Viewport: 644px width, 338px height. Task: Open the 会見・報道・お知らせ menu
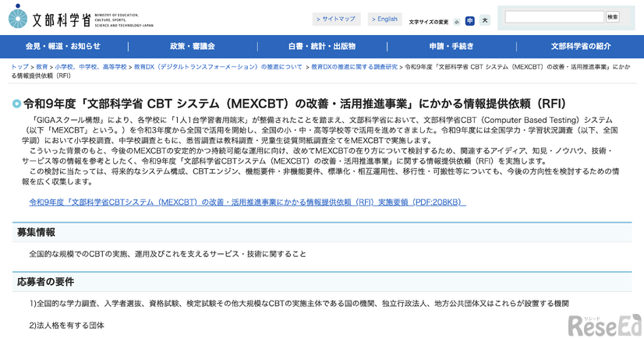[x=63, y=47]
